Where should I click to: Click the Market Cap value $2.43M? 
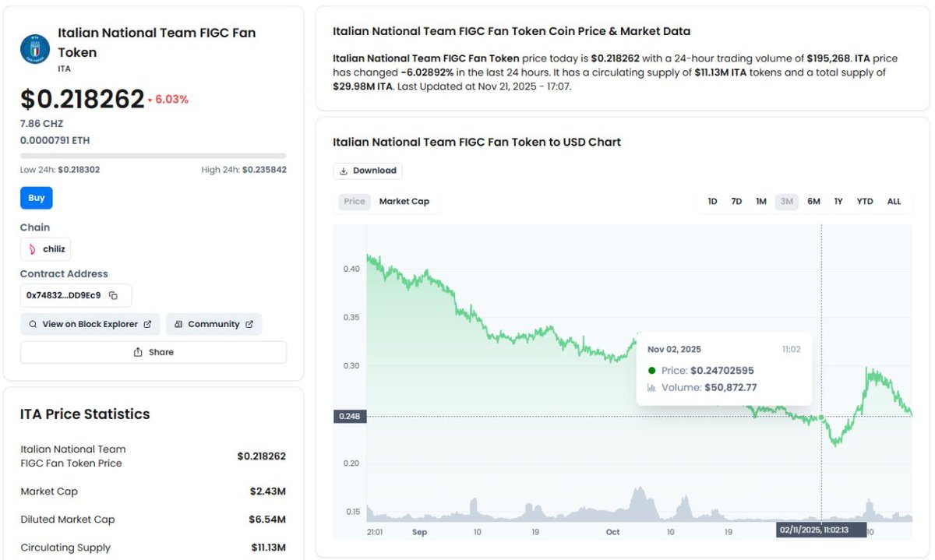tap(269, 491)
